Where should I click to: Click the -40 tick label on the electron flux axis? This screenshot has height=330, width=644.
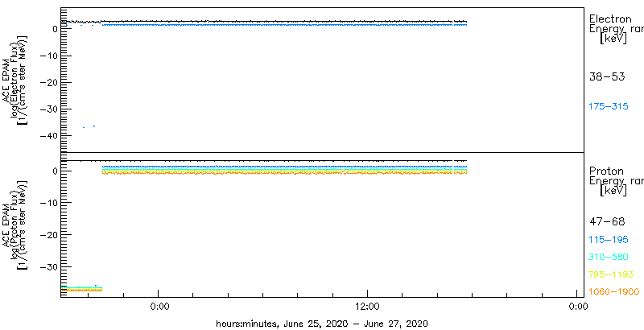(x=51, y=136)
